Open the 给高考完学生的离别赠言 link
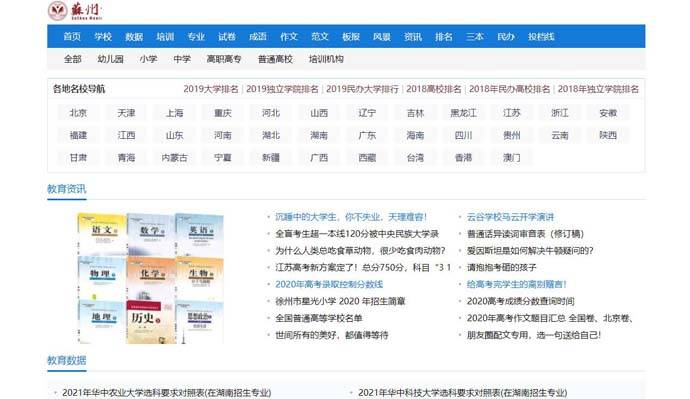 click(517, 284)
